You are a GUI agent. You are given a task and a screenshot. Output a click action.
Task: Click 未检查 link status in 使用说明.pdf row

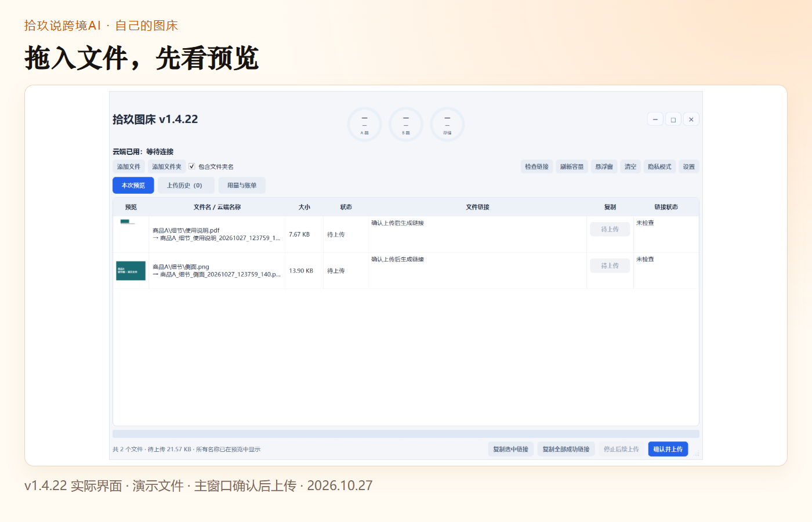pos(645,223)
